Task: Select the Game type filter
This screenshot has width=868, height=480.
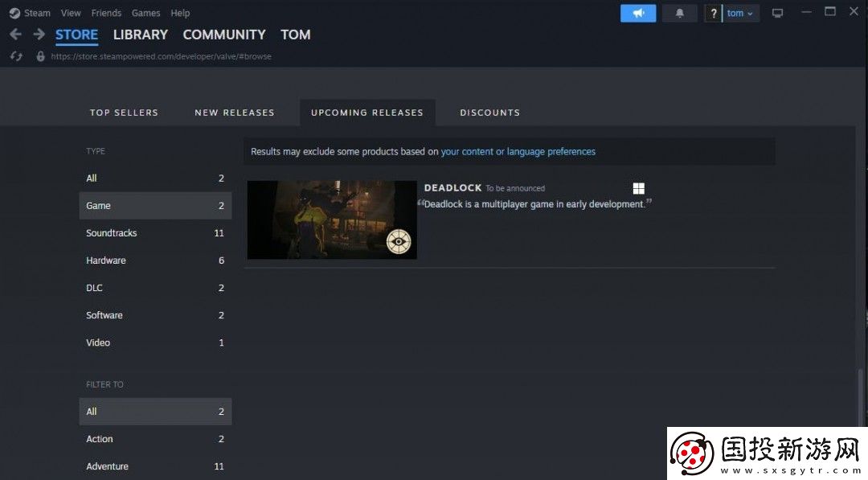Action: click(155, 205)
